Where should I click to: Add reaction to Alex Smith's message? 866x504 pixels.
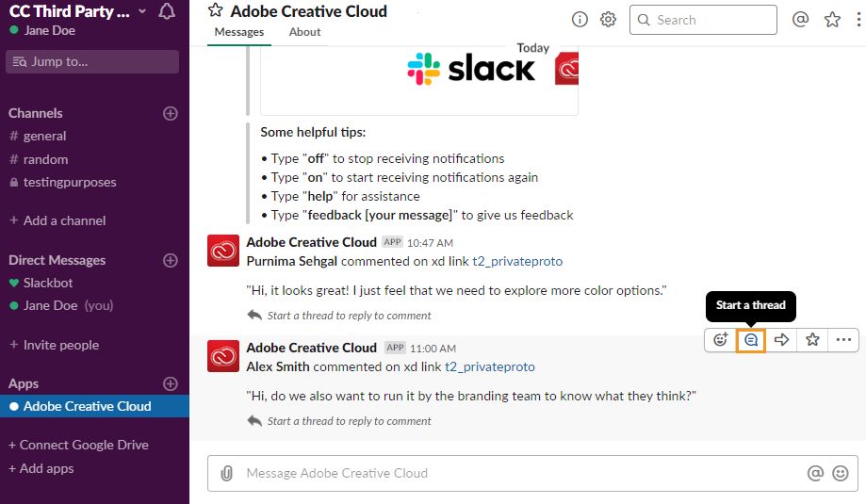point(721,340)
